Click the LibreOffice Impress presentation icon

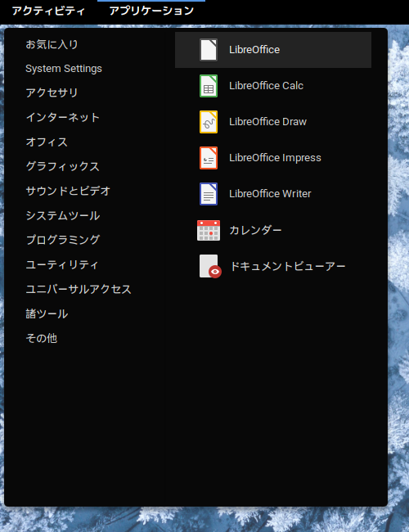[209, 158]
